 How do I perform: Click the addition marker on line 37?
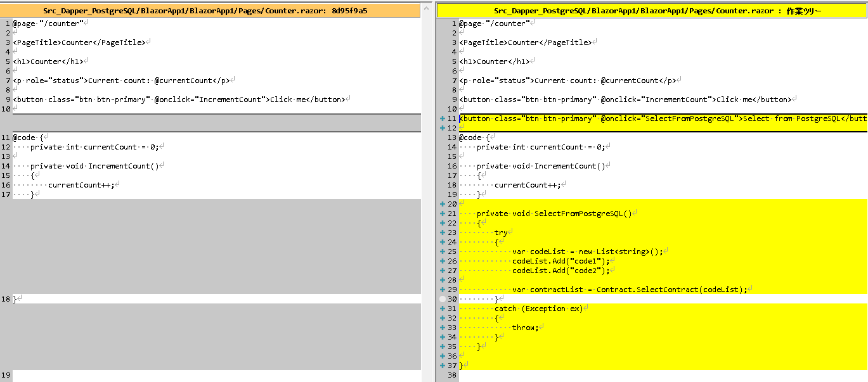(x=441, y=366)
